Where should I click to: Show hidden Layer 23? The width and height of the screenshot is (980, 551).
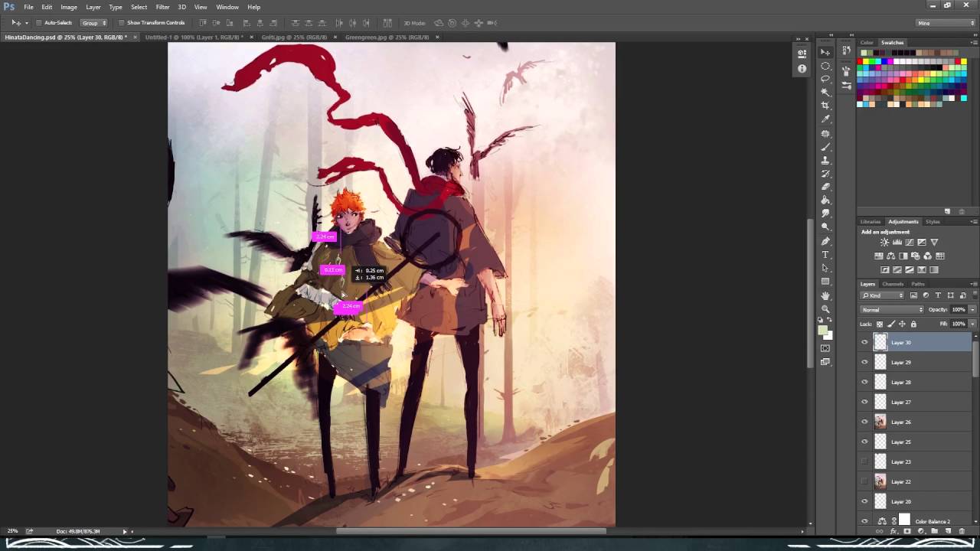(x=865, y=462)
